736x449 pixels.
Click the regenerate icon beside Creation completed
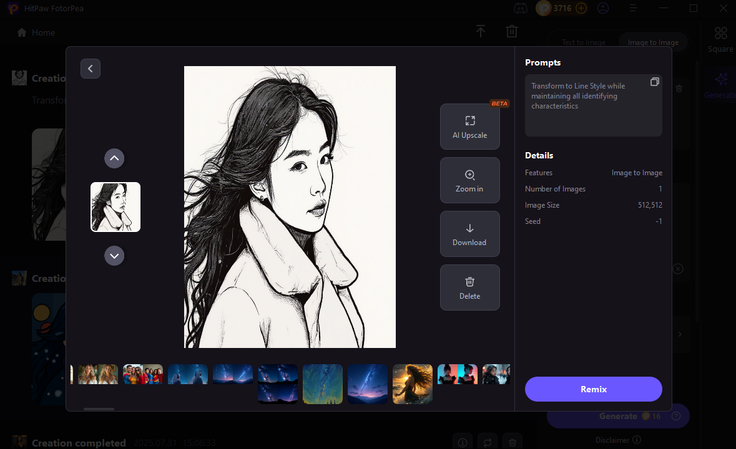coord(487,442)
